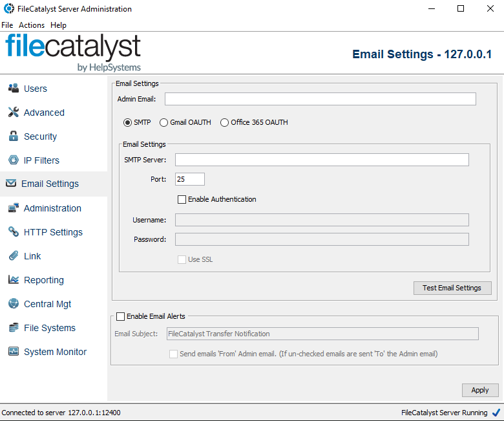Click the 'Email Settings - 127.0.0.1' heading

tap(422, 54)
